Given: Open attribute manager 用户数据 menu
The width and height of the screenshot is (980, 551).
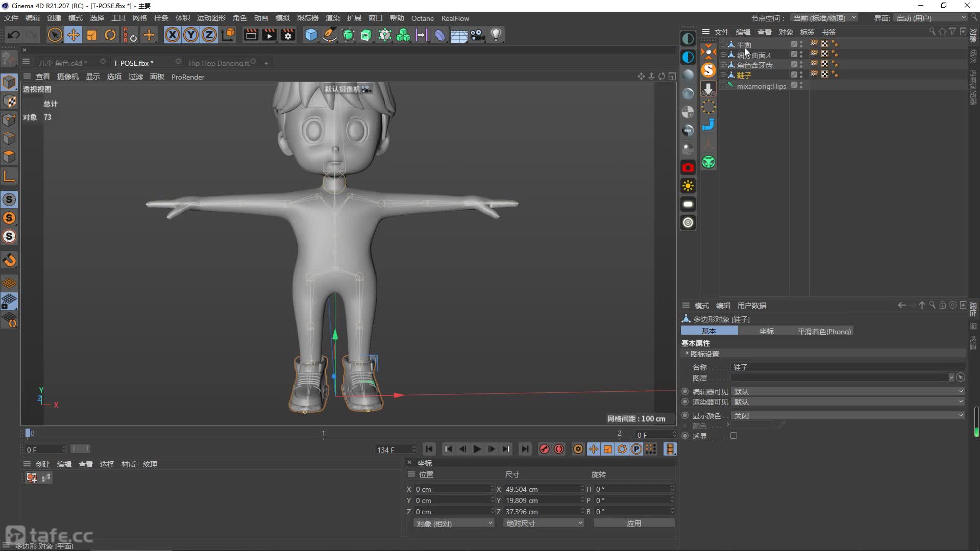Looking at the screenshot, I should (752, 306).
